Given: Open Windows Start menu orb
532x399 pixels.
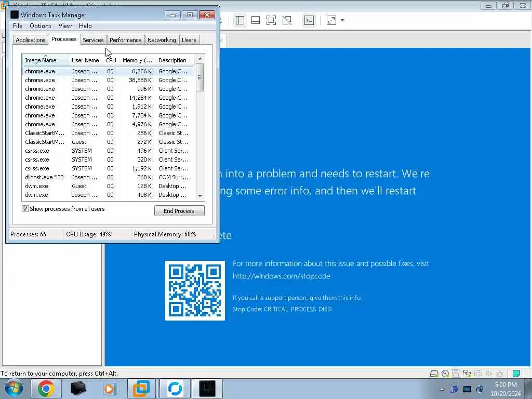Looking at the screenshot, I should pos(14,389).
